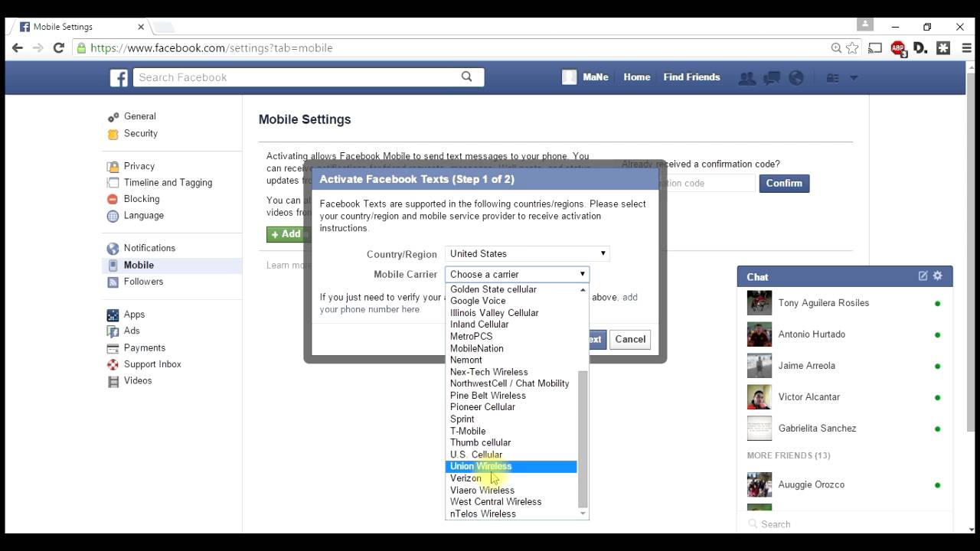Click the browser Back arrow
The height and width of the screenshot is (551, 980).
17,47
